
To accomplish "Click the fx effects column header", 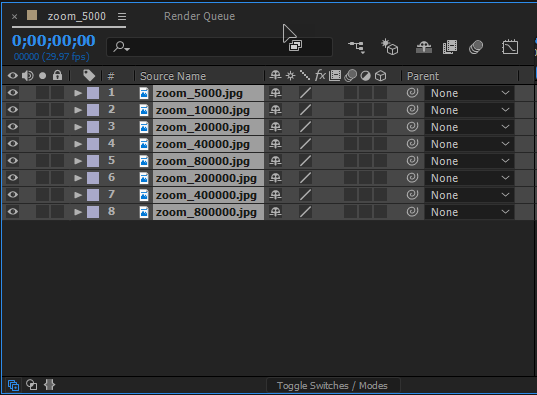I will click(320, 75).
